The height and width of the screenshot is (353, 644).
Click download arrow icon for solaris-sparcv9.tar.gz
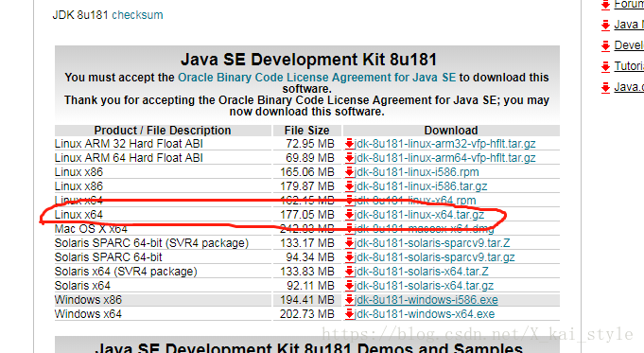pos(350,257)
